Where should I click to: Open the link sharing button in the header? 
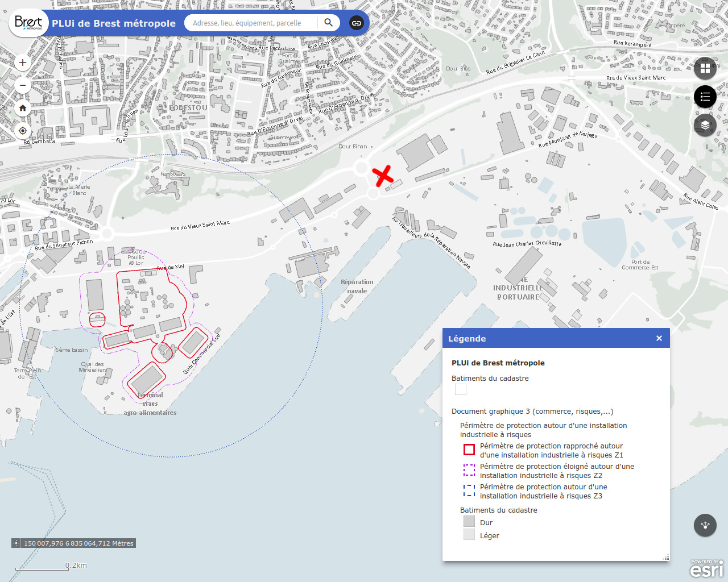coord(357,23)
